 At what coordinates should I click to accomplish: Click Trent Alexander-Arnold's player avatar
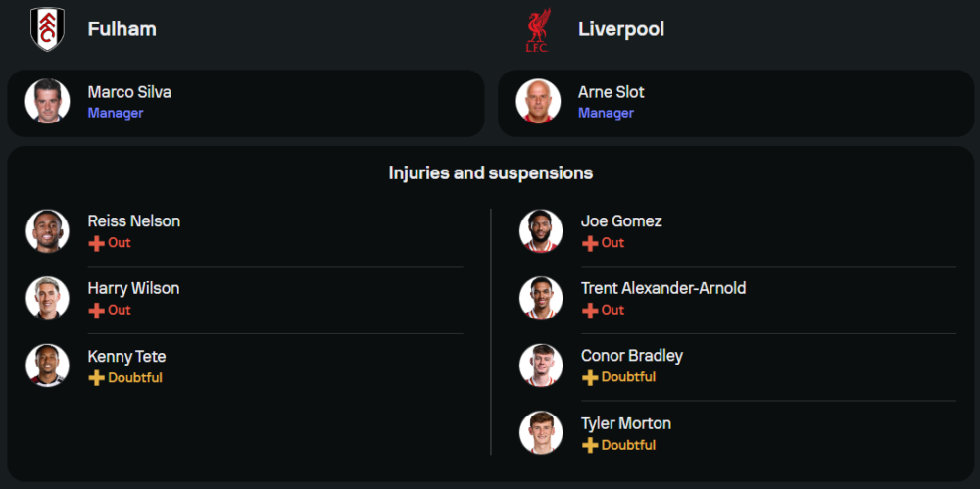541,298
